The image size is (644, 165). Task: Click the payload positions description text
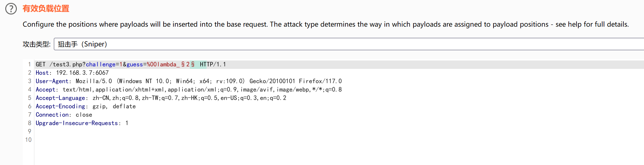tap(326, 24)
